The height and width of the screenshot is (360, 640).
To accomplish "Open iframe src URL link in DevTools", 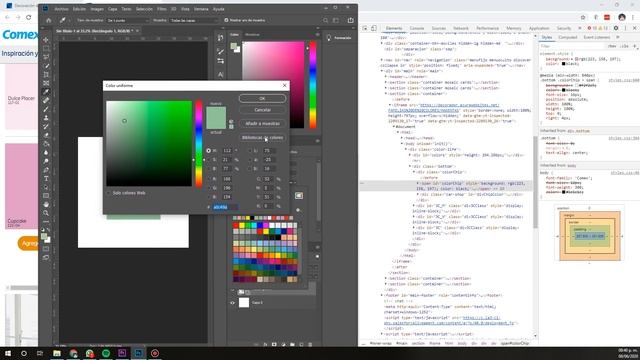I will pyautogui.click(x=444, y=108).
